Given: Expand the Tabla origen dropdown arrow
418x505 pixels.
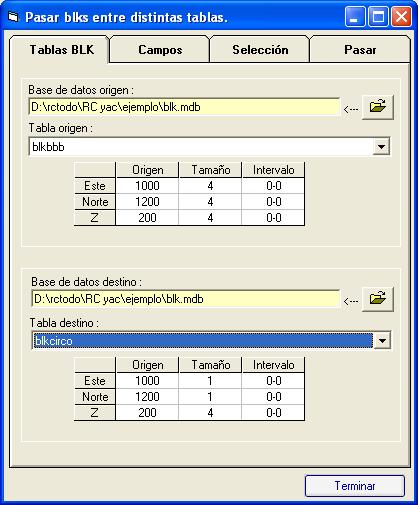Looking at the screenshot, I should (381, 147).
